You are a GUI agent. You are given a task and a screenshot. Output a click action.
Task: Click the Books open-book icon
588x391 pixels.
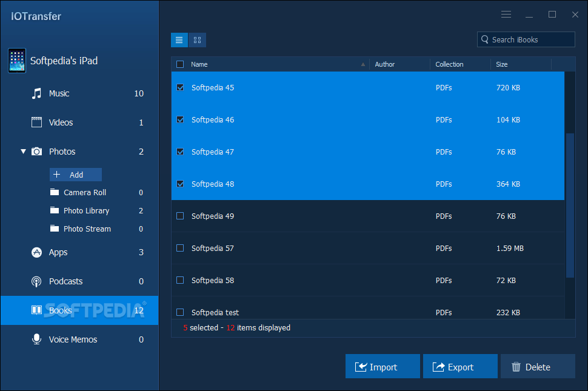click(x=36, y=310)
